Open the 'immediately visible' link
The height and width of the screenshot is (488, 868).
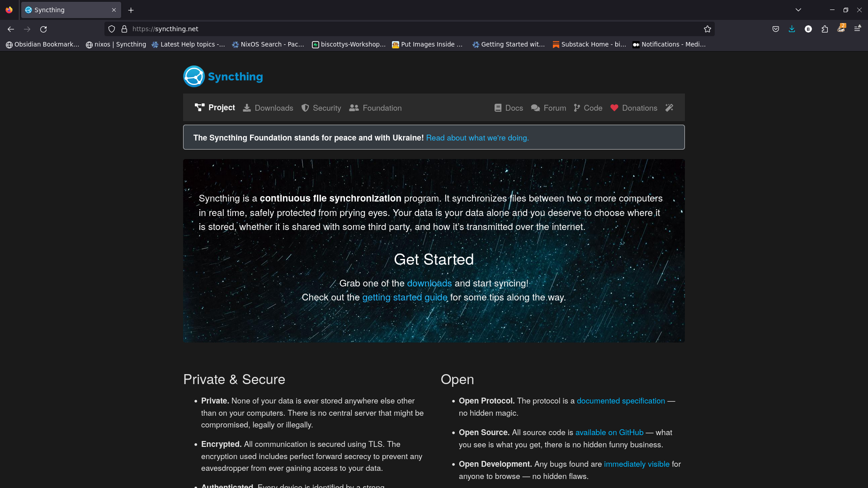637,464
